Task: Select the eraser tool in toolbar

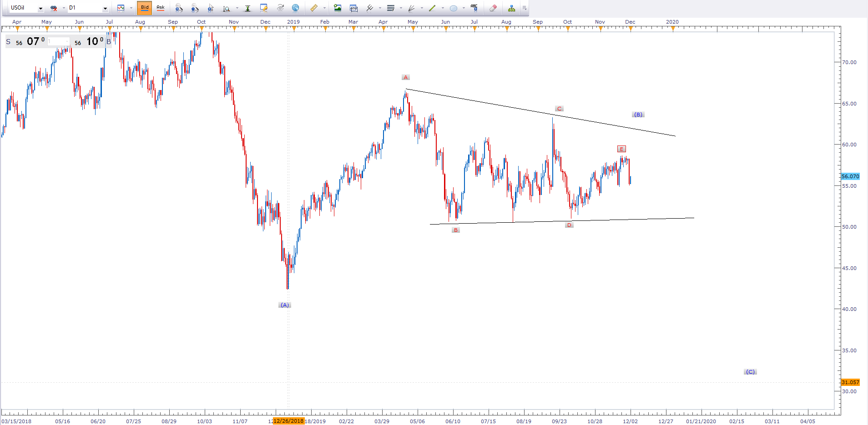Action: (493, 8)
